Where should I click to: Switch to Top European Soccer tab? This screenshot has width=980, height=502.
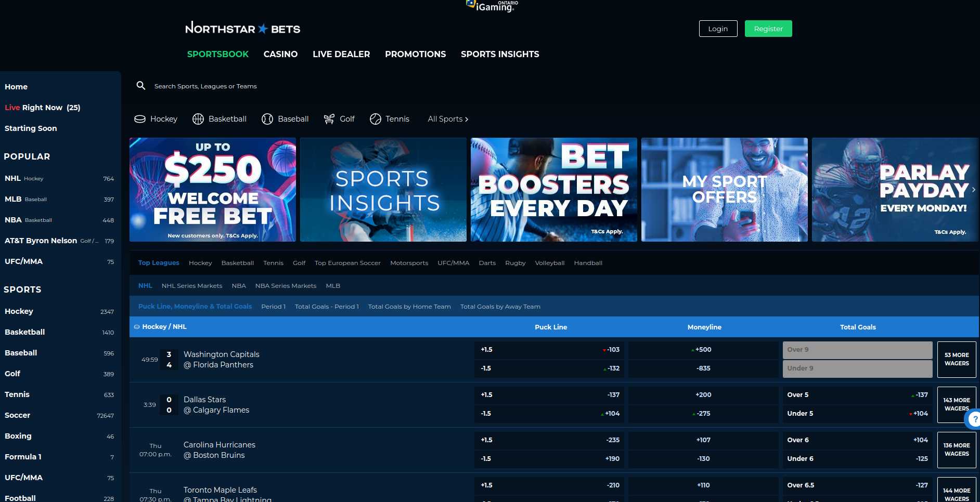tap(347, 263)
